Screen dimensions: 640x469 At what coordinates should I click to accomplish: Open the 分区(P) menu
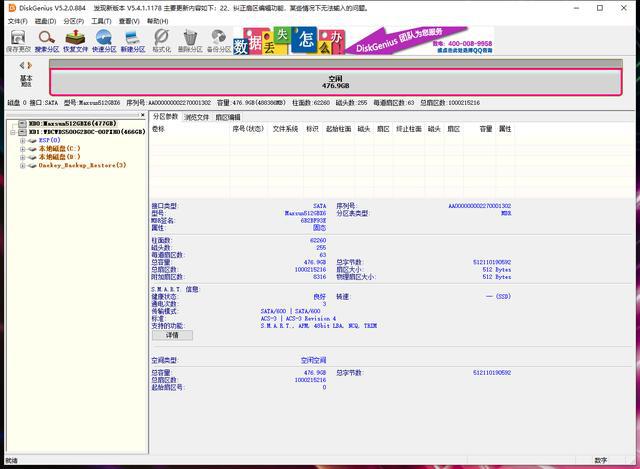pos(73,21)
